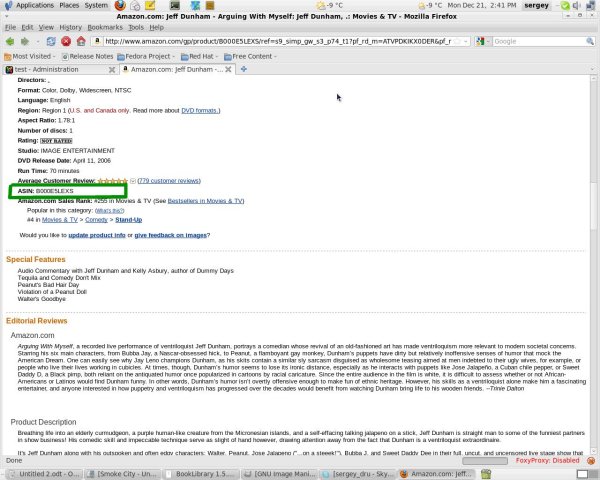The image size is (600, 480).
Task: Click the search magnifier icon
Action: [x=590, y=41]
